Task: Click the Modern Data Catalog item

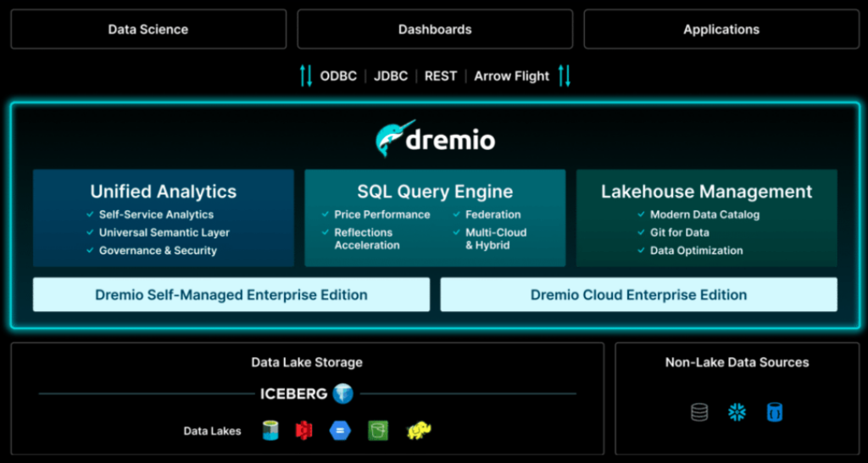Action: pyautogui.click(x=704, y=215)
